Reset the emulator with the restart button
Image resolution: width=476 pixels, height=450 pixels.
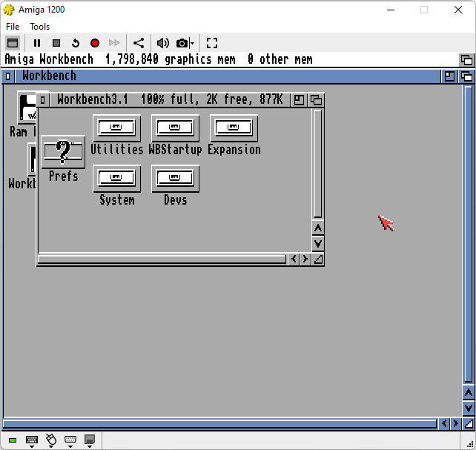click(76, 43)
